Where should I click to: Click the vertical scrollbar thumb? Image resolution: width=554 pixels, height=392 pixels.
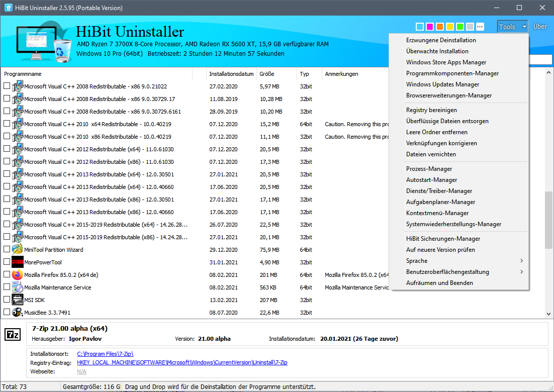(548, 220)
